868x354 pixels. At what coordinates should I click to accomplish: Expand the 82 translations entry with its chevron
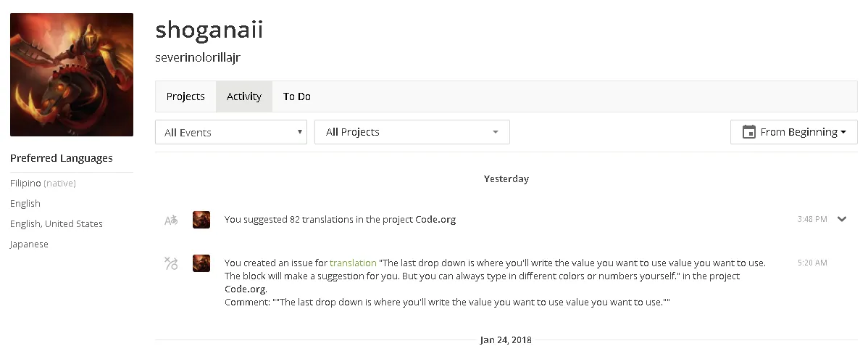point(842,219)
